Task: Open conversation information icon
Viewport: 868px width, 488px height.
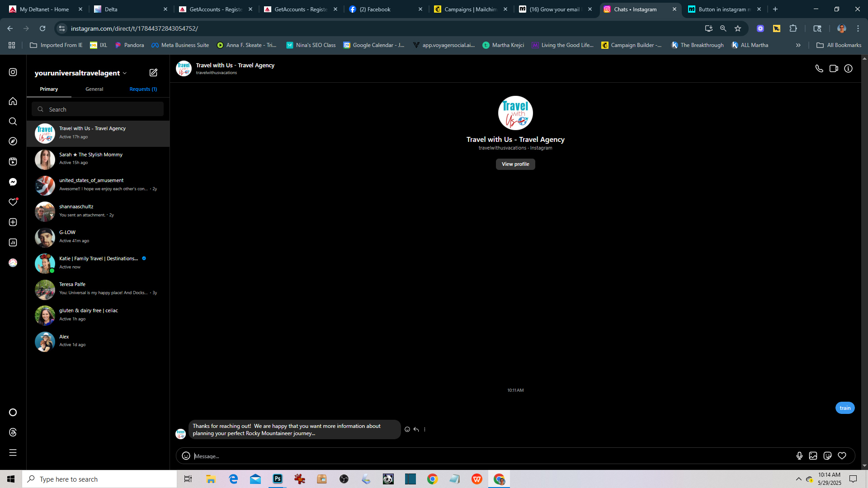Action: [x=848, y=69]
